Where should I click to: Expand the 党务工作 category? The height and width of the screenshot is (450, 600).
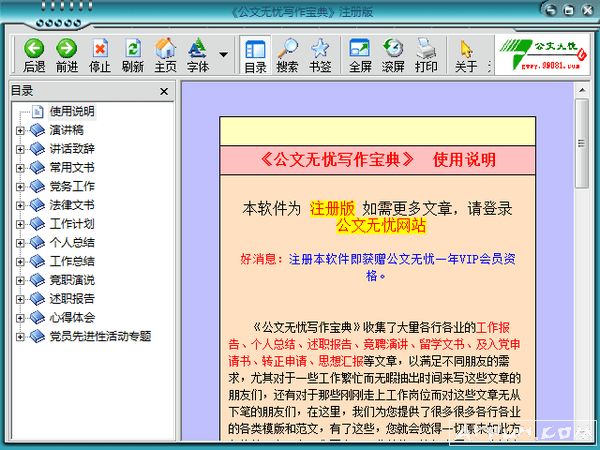pos(20,187)
